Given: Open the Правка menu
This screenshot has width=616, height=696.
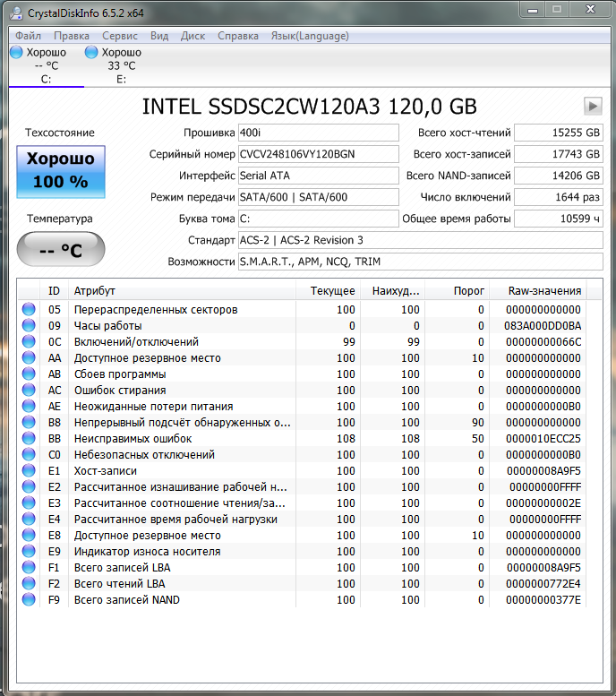Looking at the screenshot, I should pos(72,36).
